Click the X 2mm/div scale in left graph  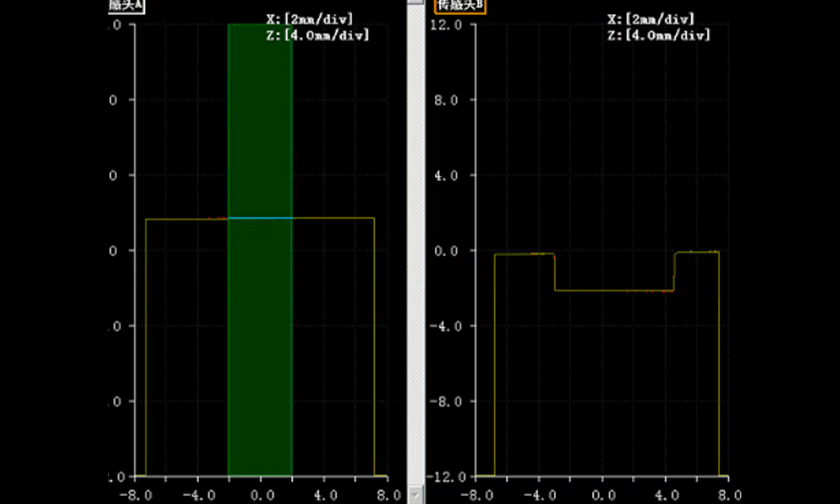point(310,19)
